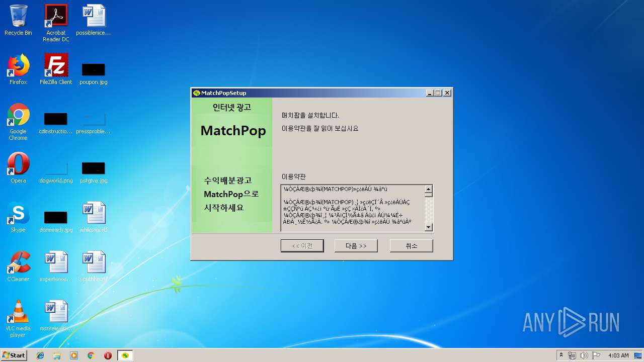The height and width of the screenshot is (362, 644).
Task: Launch Google Chrome desktop shortcut
Action: pos(18,122)
